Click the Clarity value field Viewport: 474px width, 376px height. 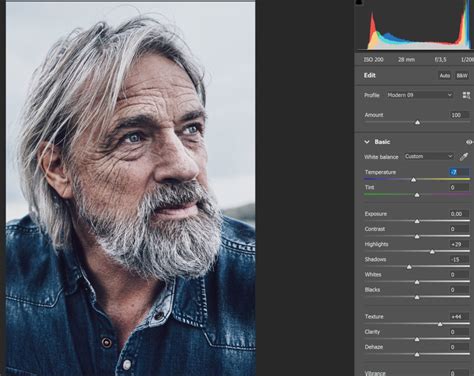(x=459, y=332)
